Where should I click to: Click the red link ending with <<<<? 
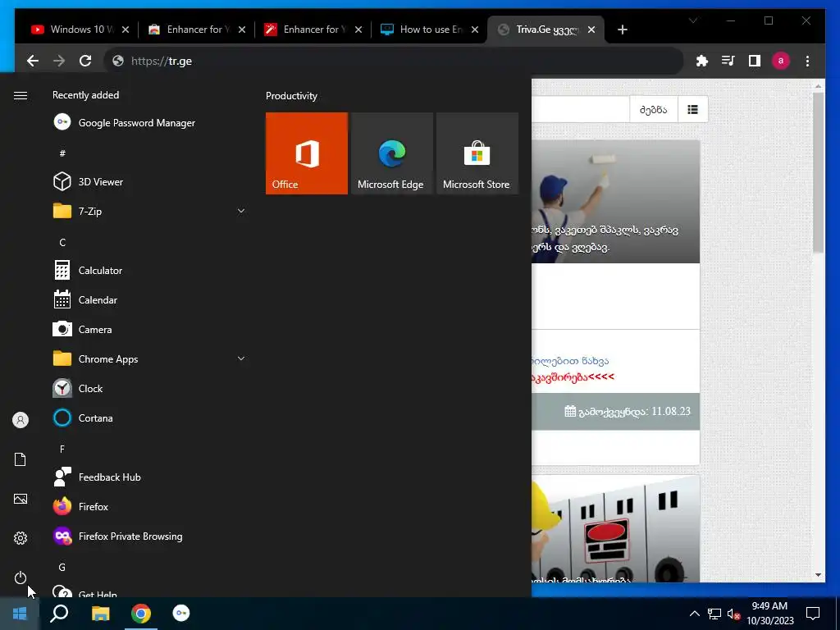(573, 377)
